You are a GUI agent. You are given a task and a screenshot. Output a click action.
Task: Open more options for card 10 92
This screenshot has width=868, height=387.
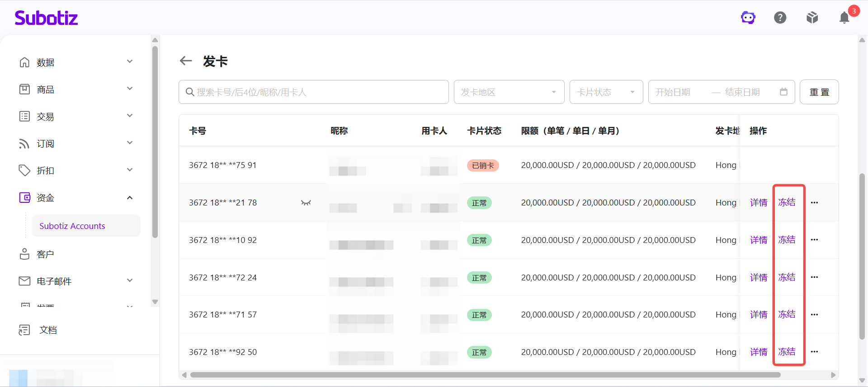tap(814, 240)
